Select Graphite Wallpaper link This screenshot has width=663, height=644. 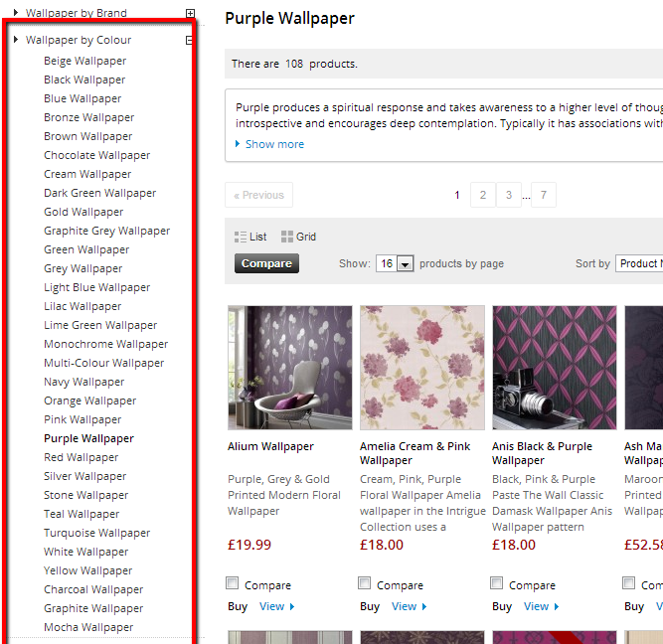tap(93, 608)
